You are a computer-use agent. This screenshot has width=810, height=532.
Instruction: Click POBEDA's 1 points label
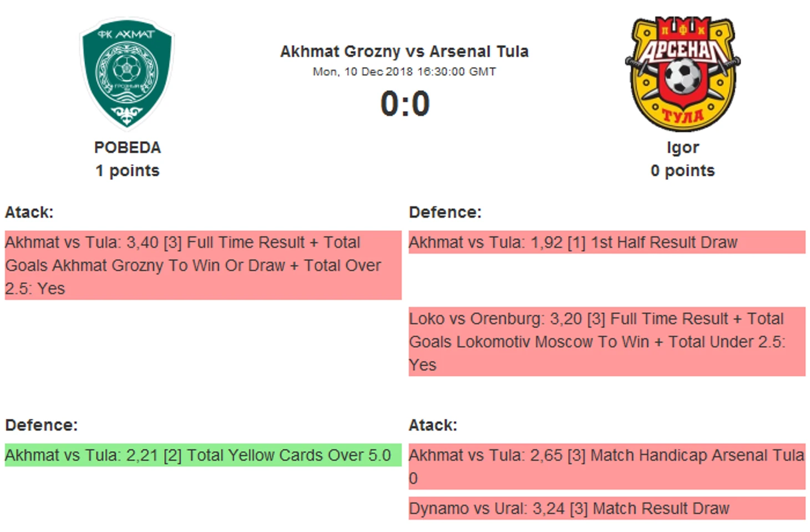128,171
